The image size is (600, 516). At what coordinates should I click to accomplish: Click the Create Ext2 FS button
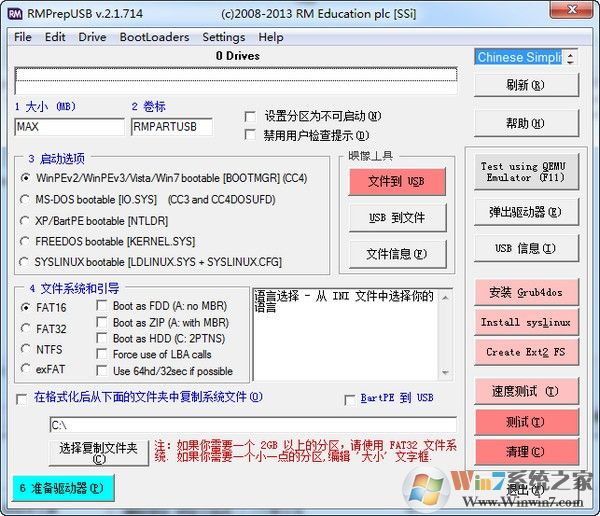[x=526, y=352]
